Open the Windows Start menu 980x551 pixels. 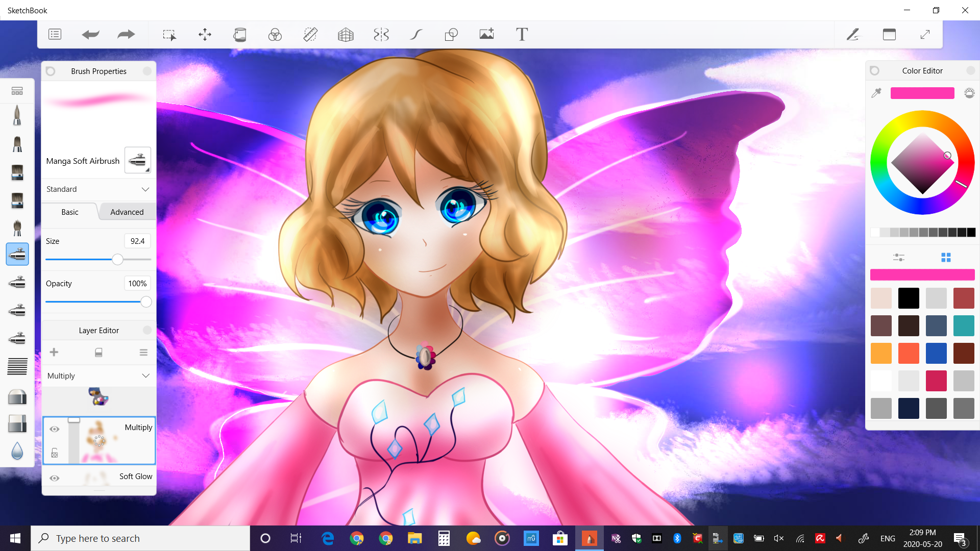(15, 538)
